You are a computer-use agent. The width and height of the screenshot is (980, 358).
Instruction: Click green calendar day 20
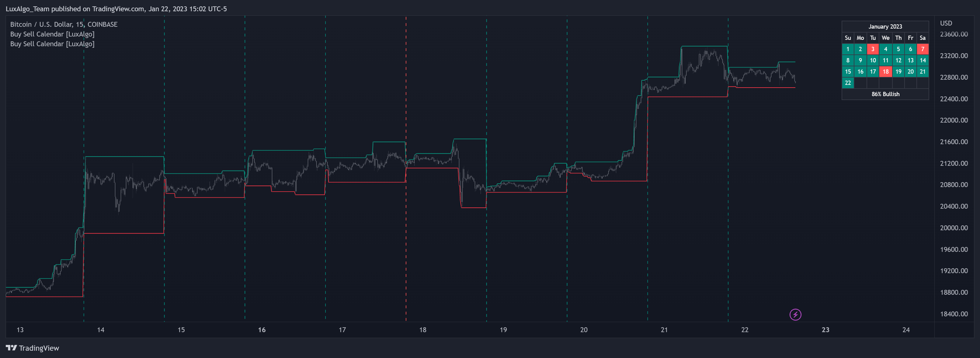tap(910, 71)
